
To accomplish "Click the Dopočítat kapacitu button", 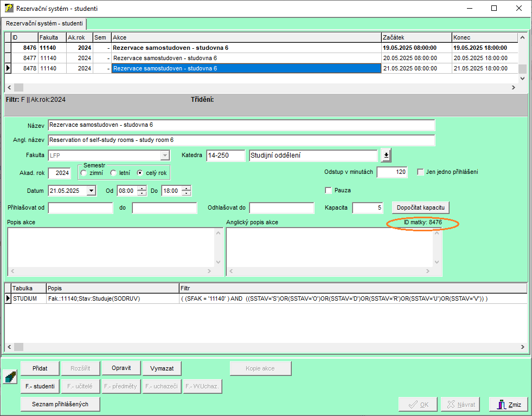I will coord(421,208).
